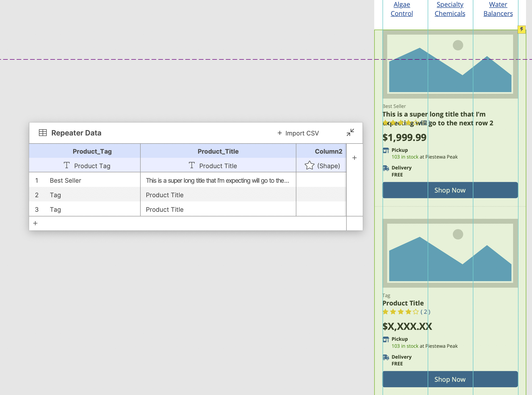Click the Delivery truck icon in first card
This screenshot has width=532, height=395.
pyautogui.click(x=386, y=168)
